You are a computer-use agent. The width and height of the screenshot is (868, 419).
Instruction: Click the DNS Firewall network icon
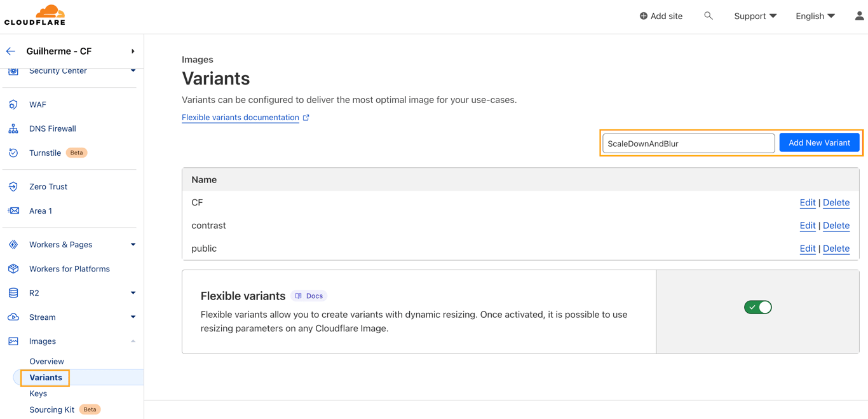(13, 128)
